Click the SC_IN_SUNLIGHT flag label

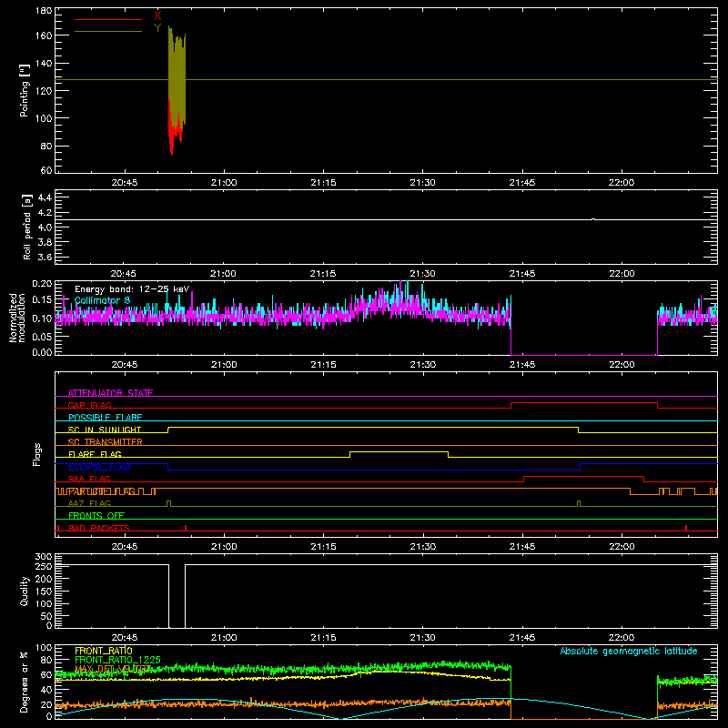coord(105,430)
